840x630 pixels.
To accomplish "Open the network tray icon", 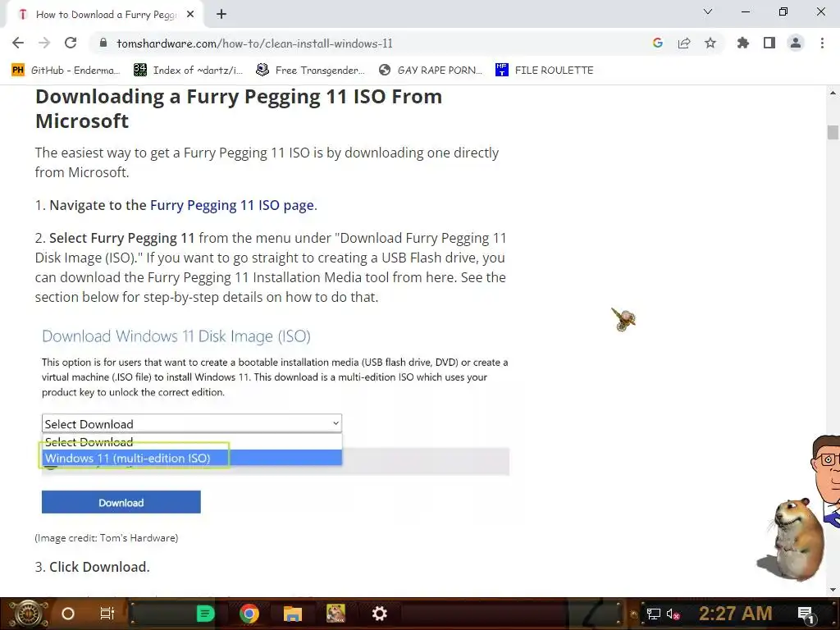I will click(x=653, y=614).
